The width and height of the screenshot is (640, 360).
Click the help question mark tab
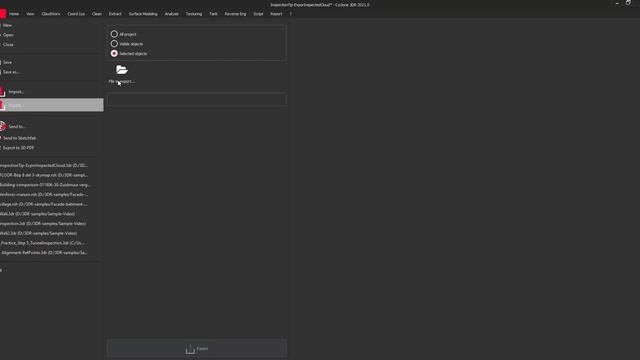point(291,14)
